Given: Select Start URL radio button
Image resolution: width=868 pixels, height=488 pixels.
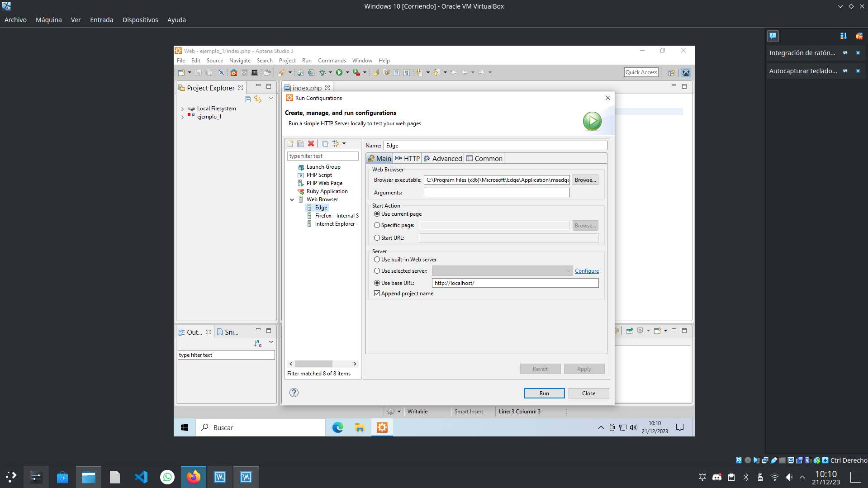Looking at the screenshot, I should coord(377,238).
